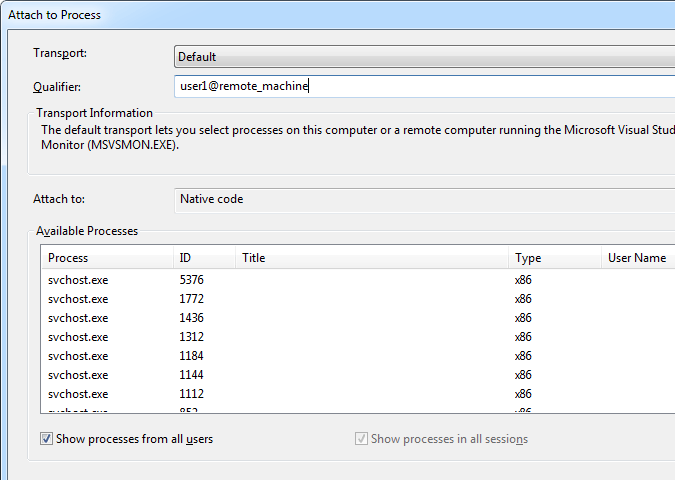Click the Transport Information description text
Image resolution: width=675 pixels, height=480 pixels.
[x=358, y=137]
